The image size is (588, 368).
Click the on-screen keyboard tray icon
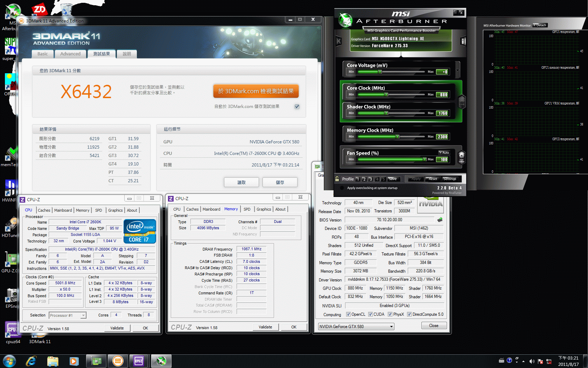(x=501, y=360)
